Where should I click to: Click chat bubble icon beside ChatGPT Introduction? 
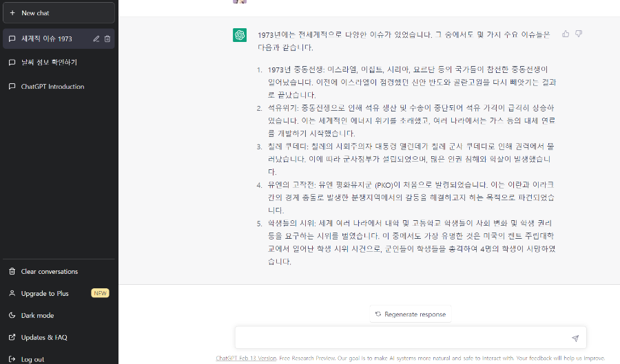click(x=12, y=87)
